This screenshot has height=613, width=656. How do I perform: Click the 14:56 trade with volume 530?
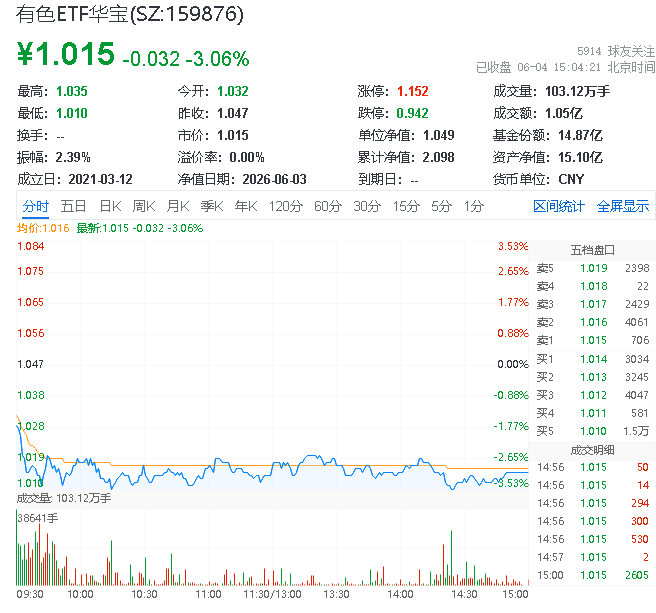pos(593,540)
